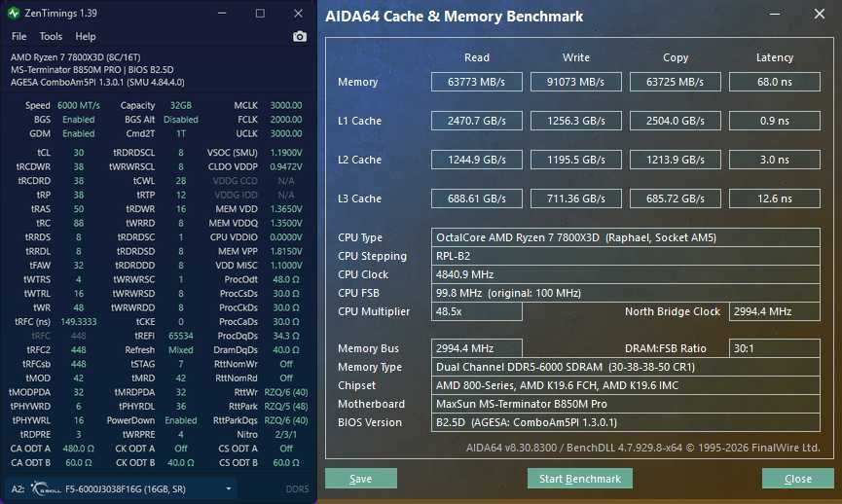Click the L2 Cache Write 1195.5 GB/s field

click(576, 160)
